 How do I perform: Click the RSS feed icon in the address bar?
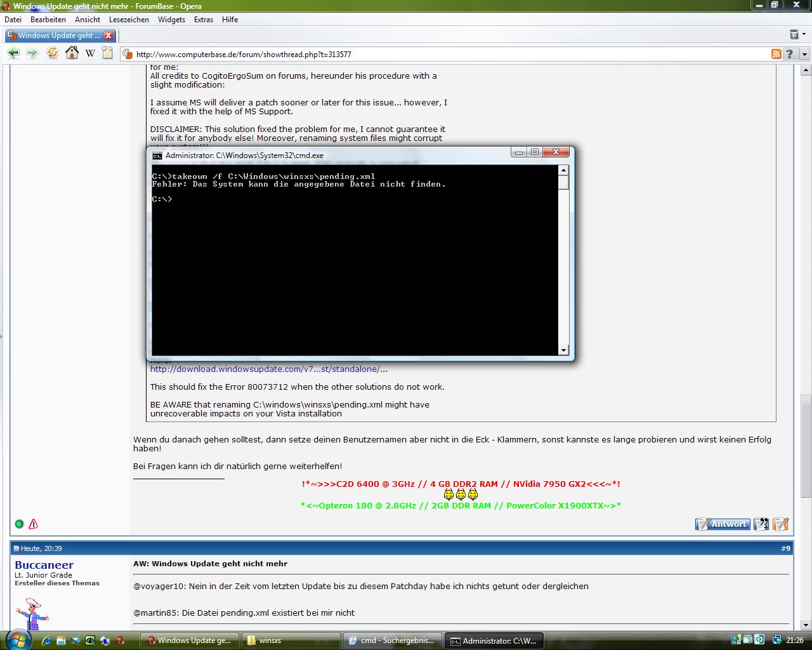(x=776, y=54)
